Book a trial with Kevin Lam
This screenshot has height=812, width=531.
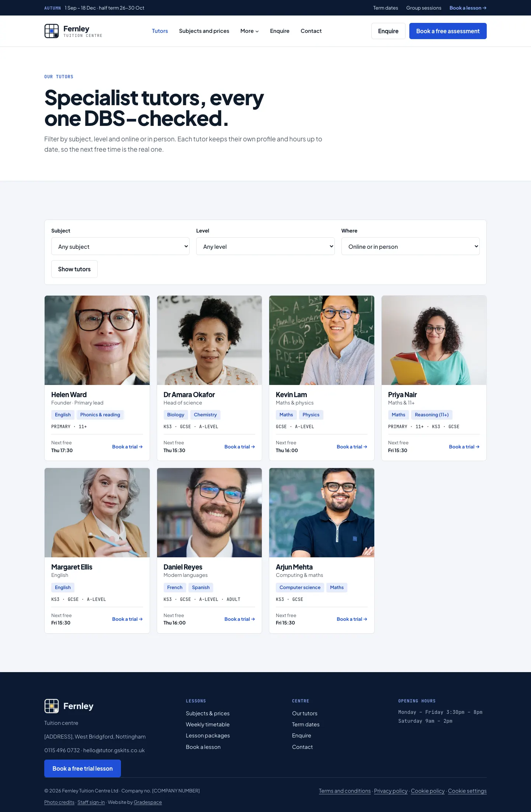tap(352, 447)
